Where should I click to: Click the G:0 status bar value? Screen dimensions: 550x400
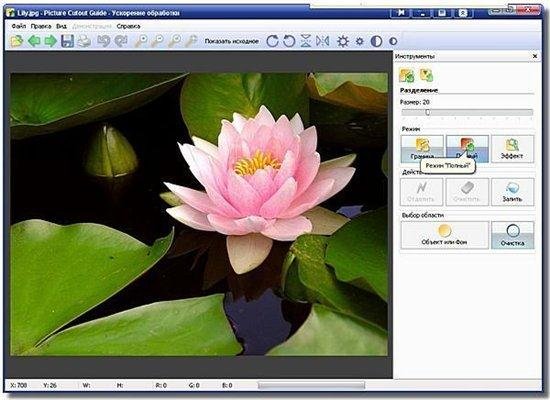click(194, 385)
